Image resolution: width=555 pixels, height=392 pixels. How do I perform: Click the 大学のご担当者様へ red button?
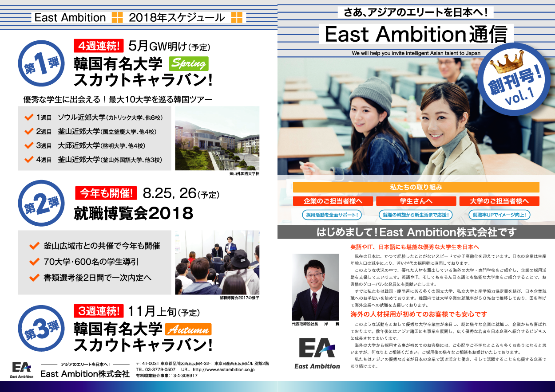click(x=499, y=201)
